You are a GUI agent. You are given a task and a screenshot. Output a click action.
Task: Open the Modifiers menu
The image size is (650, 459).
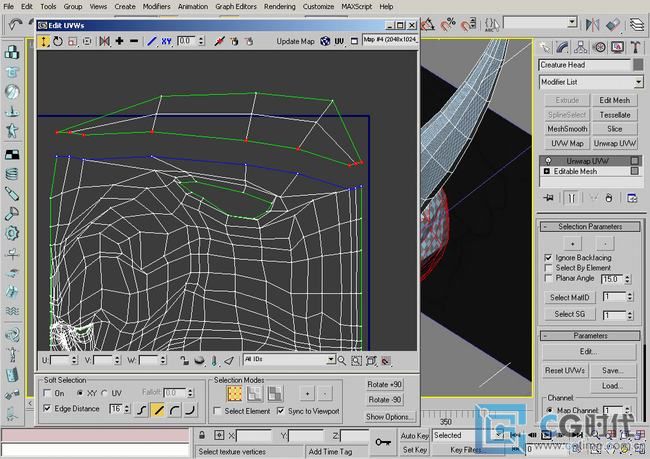[x=156, y=7]
